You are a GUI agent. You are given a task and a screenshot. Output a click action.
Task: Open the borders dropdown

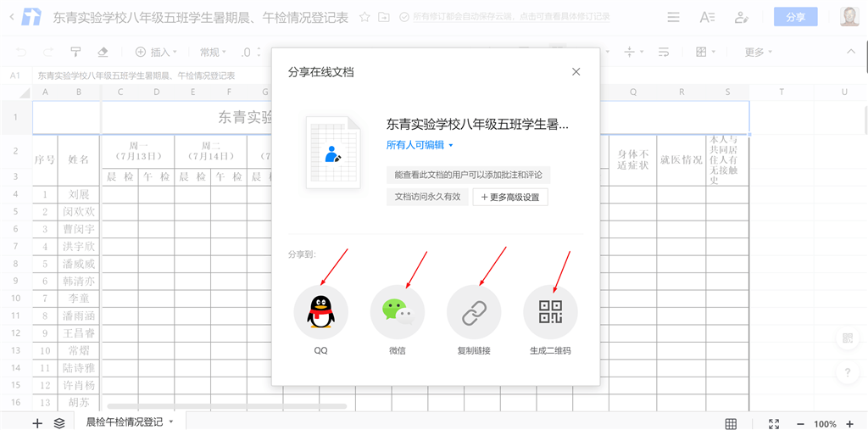(705, 52)
